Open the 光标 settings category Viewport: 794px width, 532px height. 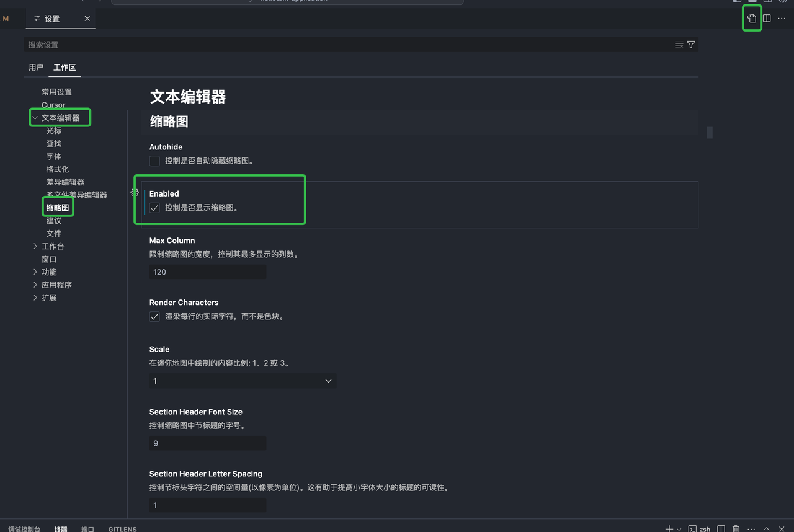[x=54, y=131]
